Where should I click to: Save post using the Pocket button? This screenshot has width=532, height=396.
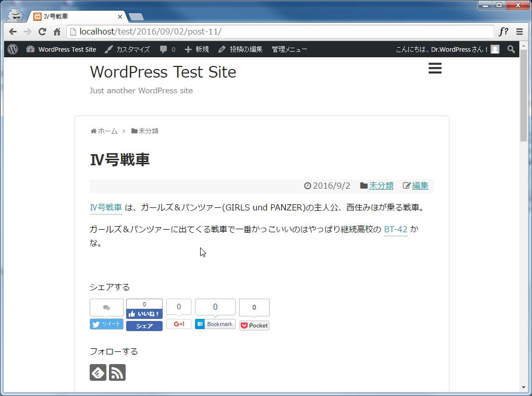[x=254, y=326]
